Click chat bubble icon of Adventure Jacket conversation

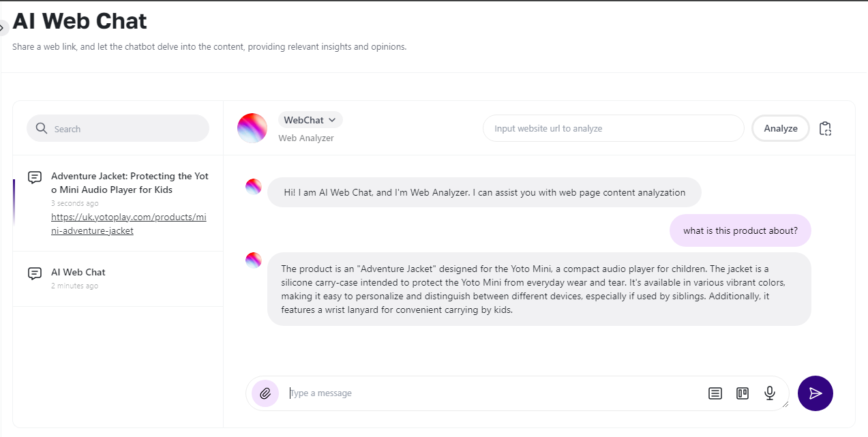35,178
